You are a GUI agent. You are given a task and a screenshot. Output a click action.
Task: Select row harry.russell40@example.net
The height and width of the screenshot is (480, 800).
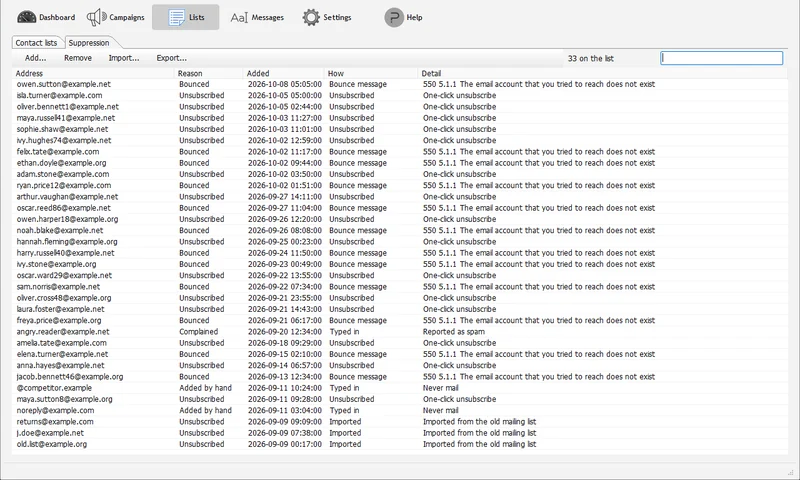pos(400,252)
